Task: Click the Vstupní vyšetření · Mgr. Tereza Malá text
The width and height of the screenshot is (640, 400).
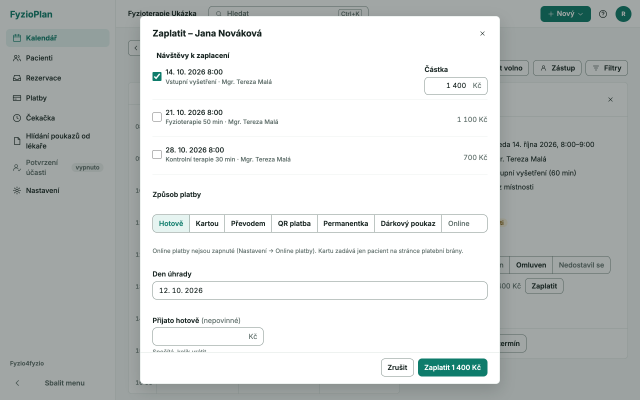Action: [x=219, y=82]
